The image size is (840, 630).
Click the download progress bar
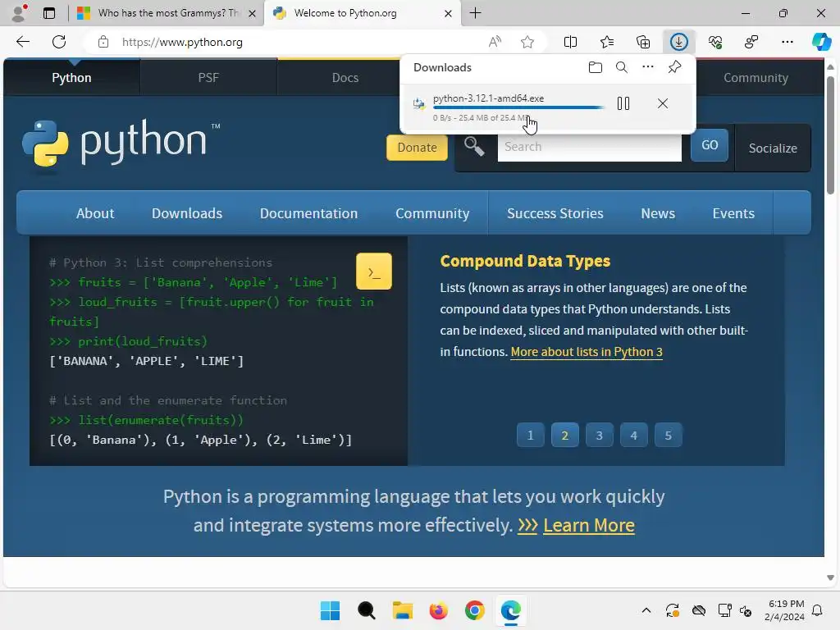click(x=518, y=107)
